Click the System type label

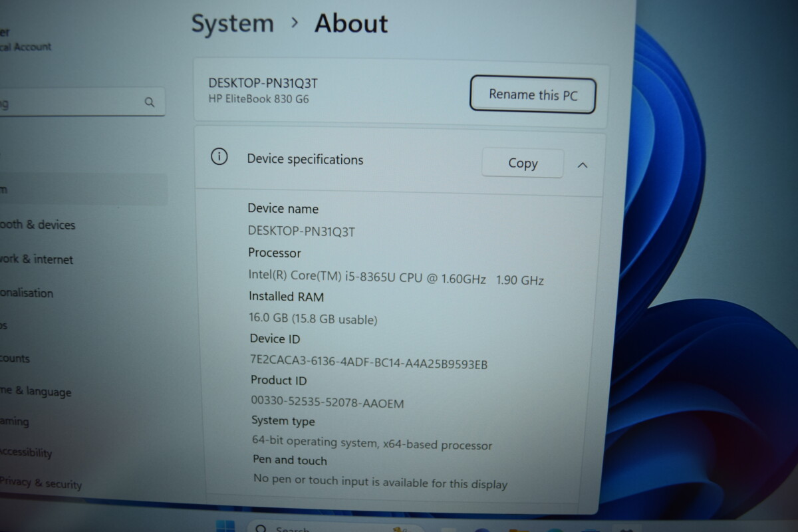283,421
